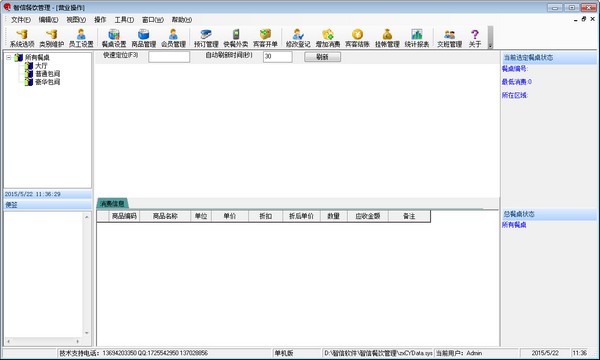Click the 数量 column header
The width and height of the screenshot is (600, 360).
[334, 216]
